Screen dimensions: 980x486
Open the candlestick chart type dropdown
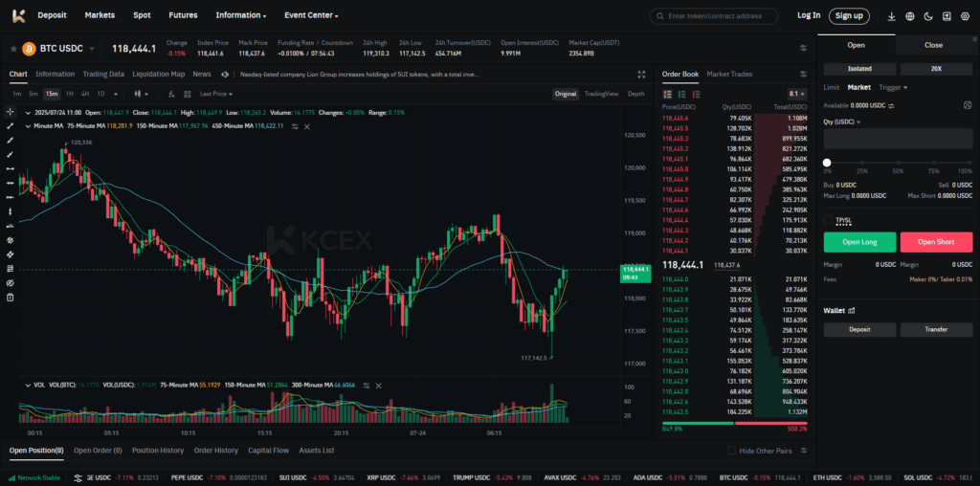point(142,95)
